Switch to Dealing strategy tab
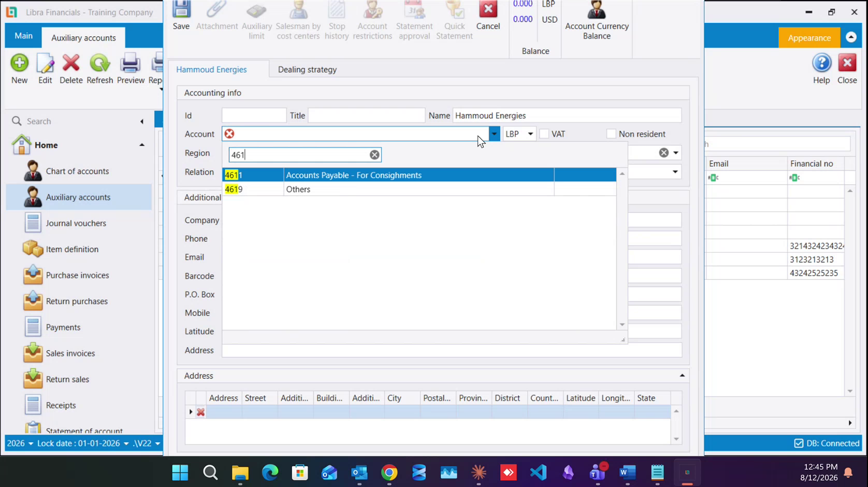Screen dimensions: 868x487 [x=307, y=69]
